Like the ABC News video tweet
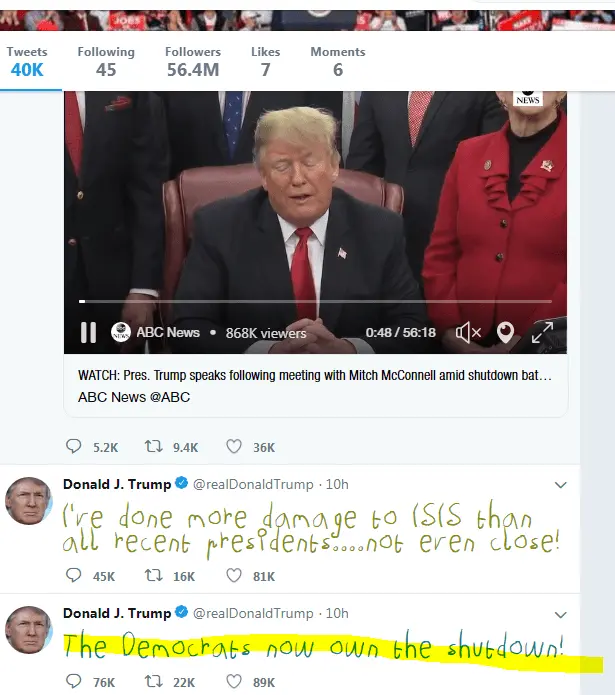The image size is (615, 695). point(234,446)
